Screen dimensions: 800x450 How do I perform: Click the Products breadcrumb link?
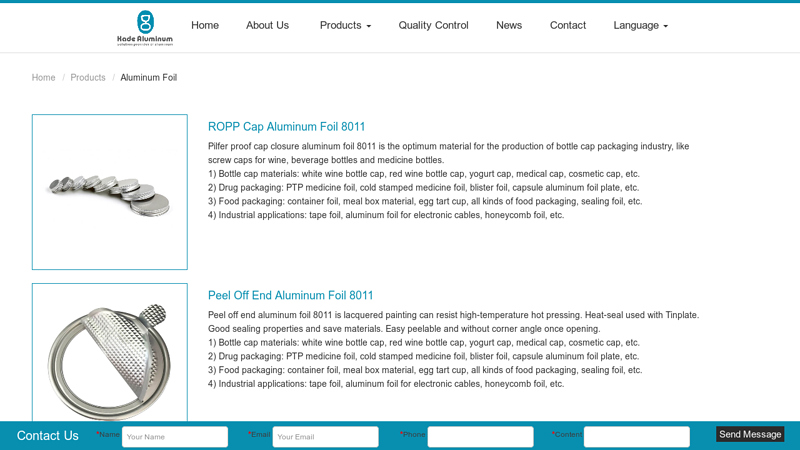pyautogui.click(x=88, y=78)
